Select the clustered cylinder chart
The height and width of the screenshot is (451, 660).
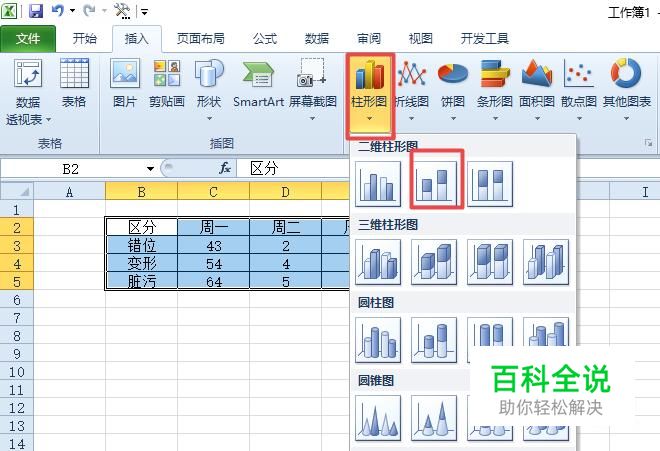[x=378, y=340]
